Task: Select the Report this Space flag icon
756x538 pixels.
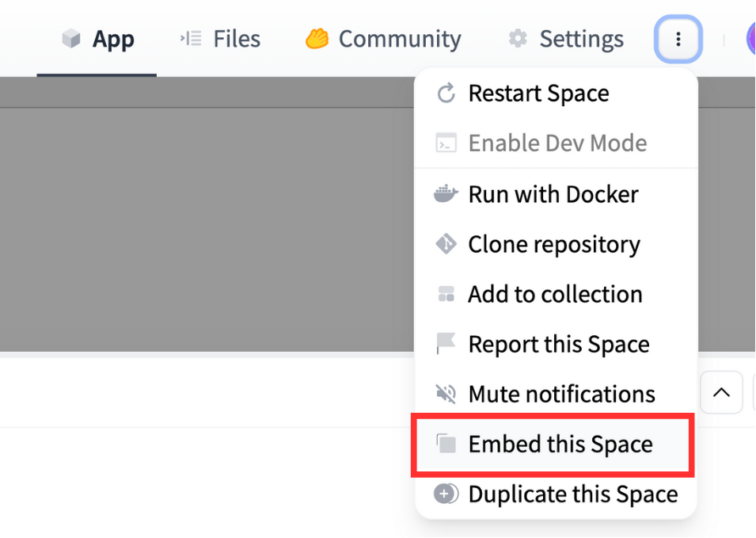Action: pos(446,344)
